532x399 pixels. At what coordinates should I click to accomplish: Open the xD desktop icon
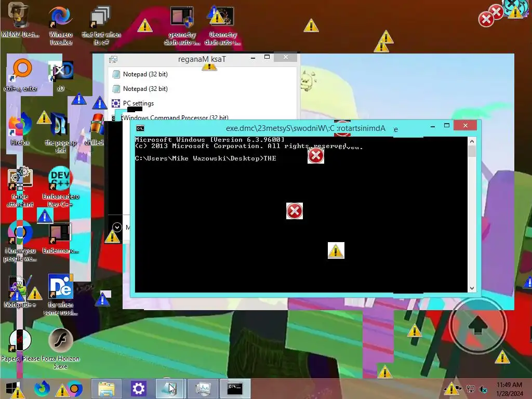pyautogui.click(x=61, y=75)
